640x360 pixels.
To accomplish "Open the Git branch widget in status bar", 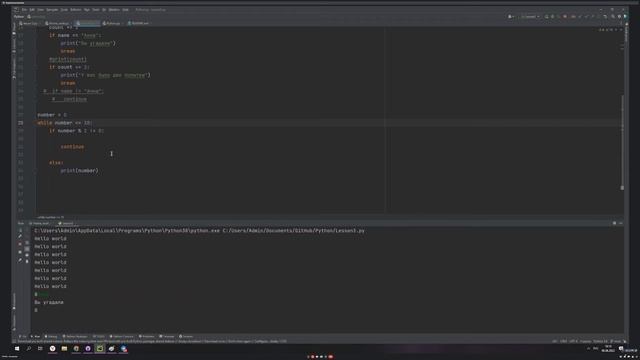I will 616,341.
